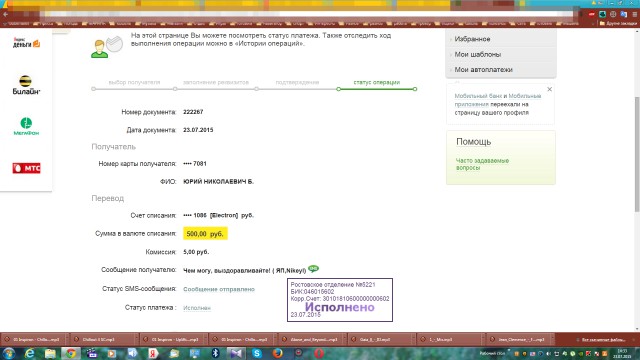Open all downloads link in download bar

600,340
